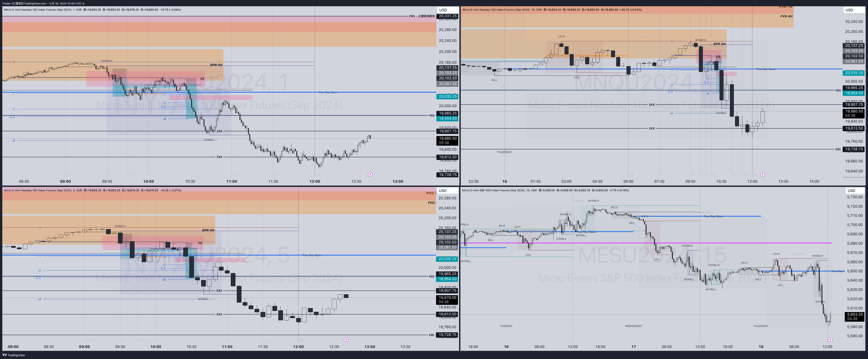Click the lightning event icon in 15-minute Nasdaq chart

(763, 174)
